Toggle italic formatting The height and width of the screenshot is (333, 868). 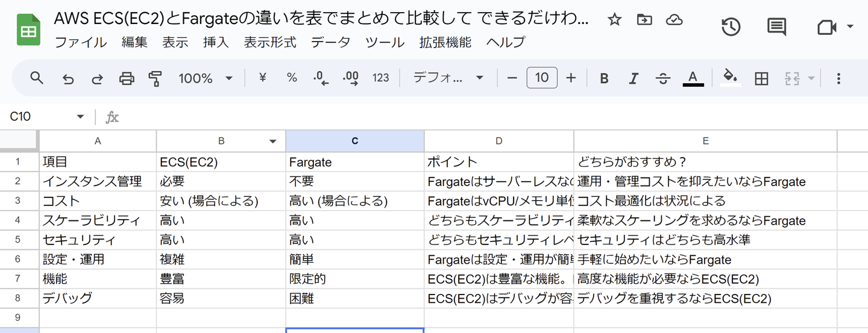tap(634, 78)
